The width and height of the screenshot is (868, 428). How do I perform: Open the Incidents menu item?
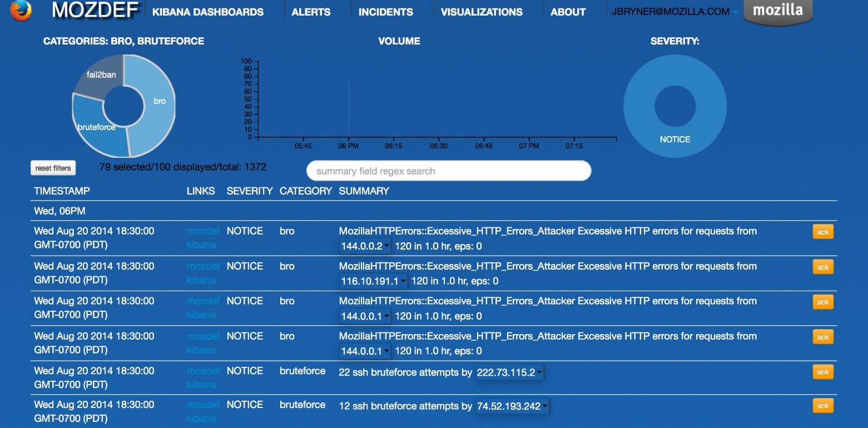tap(385, 12)
